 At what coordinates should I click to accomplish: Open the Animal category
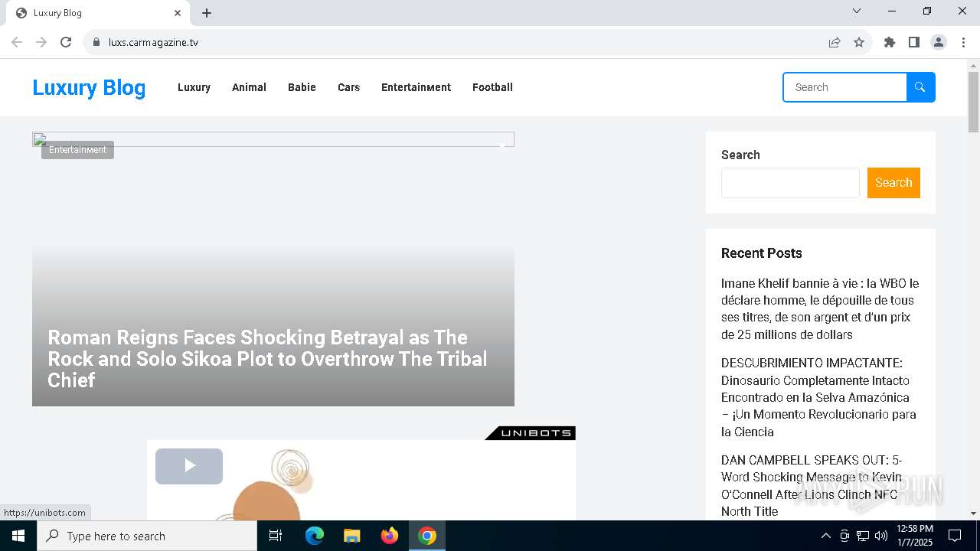tap(249, 87)
